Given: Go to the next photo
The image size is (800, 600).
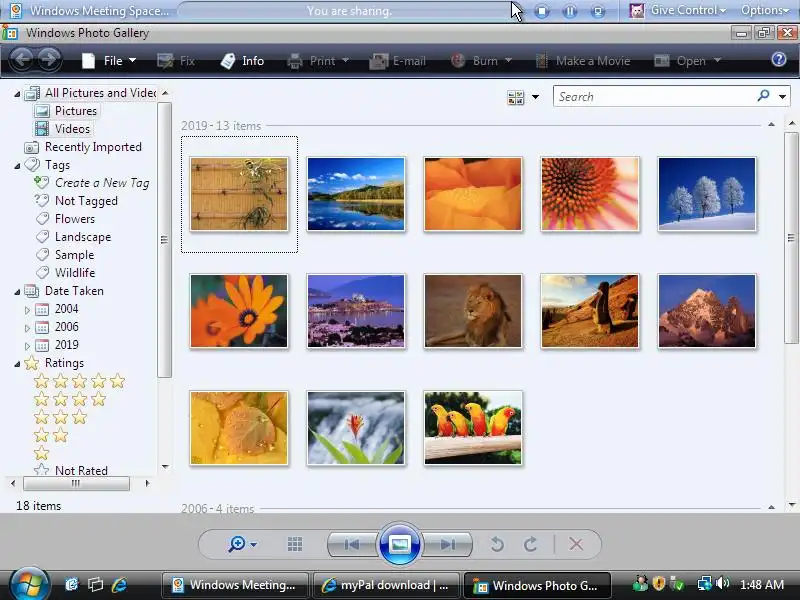Looking at the screenshot, I should click(447, 544).
